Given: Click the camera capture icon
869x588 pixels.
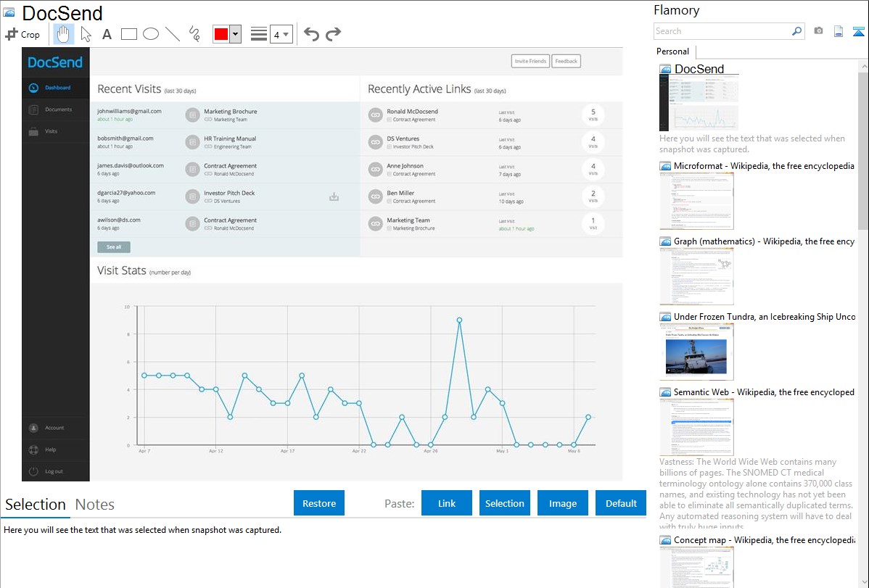Looking at the screenshot, I should pos(818,31).
